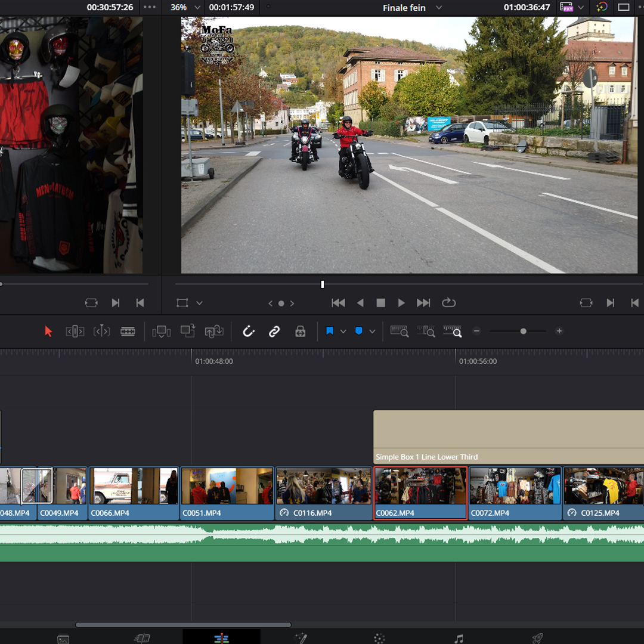
Task: Click the Detail Zoom icon
Action: [426, 331]
